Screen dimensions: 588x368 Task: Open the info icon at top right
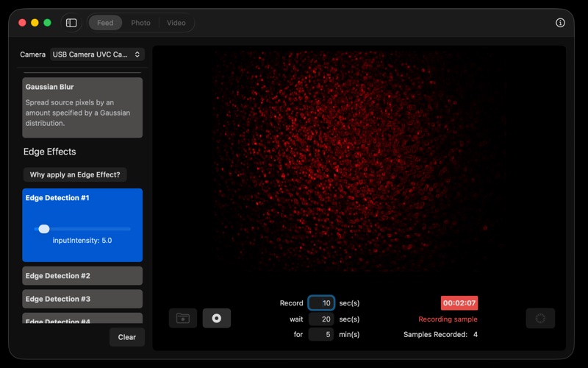click(x=560, y=23)
